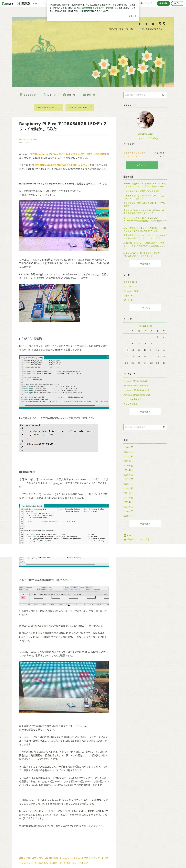This screenshot has height=868, width=186.
Task: Open the 画像一覧 tab
Action: coord(69,95)
